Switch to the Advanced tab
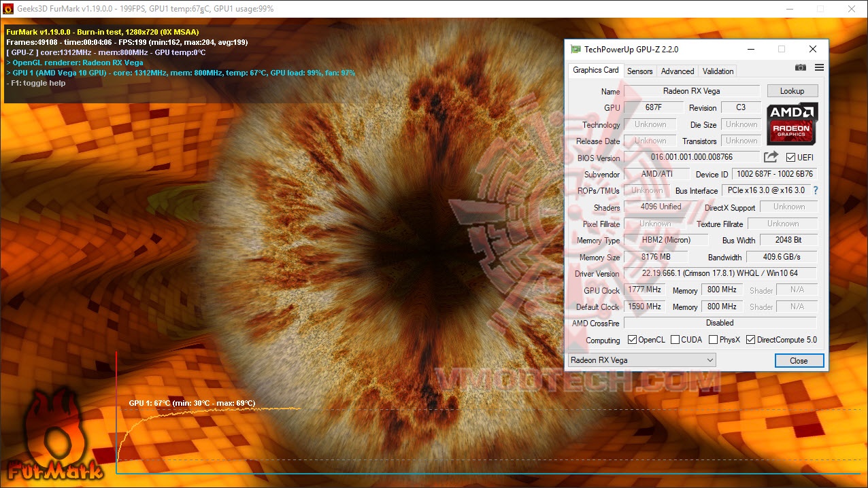Viewport: 868px width, 488px height. (x=678, y=71)
